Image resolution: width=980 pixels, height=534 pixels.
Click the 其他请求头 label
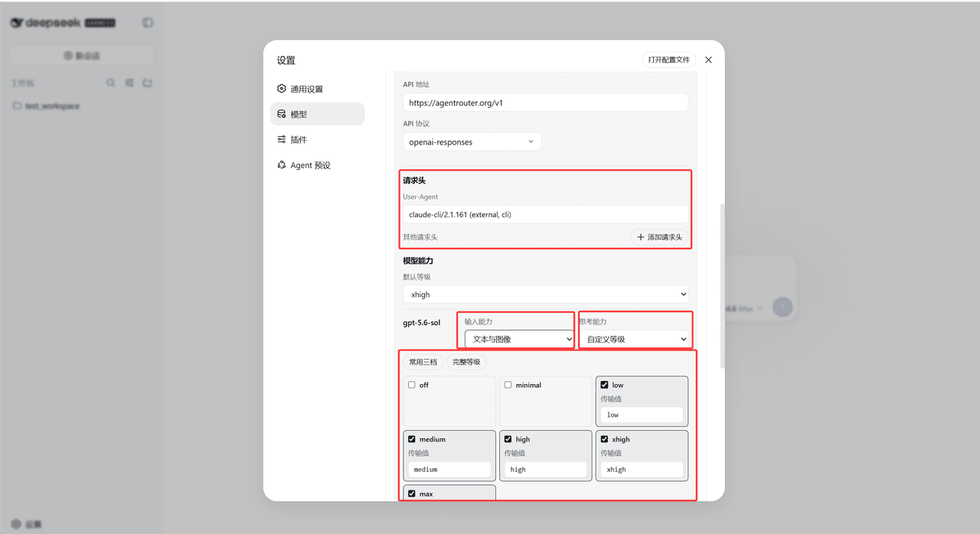pos(420,237)
